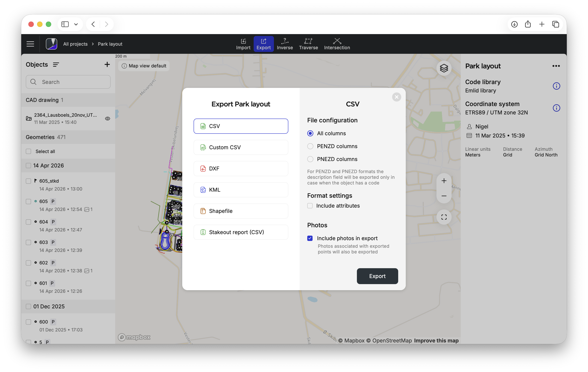Check the point 605 checkbox
588x372 pixels.
(29, 201)
